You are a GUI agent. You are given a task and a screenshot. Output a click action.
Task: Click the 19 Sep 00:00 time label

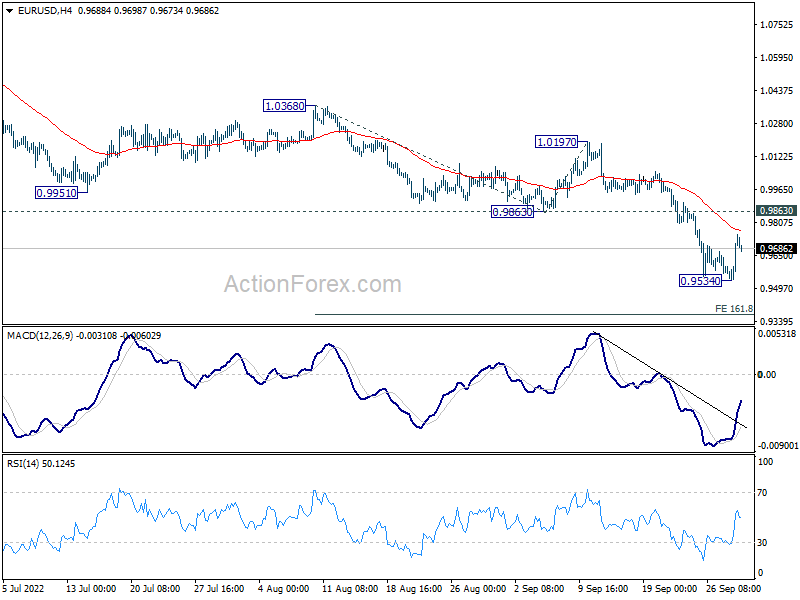pos(669,588)
